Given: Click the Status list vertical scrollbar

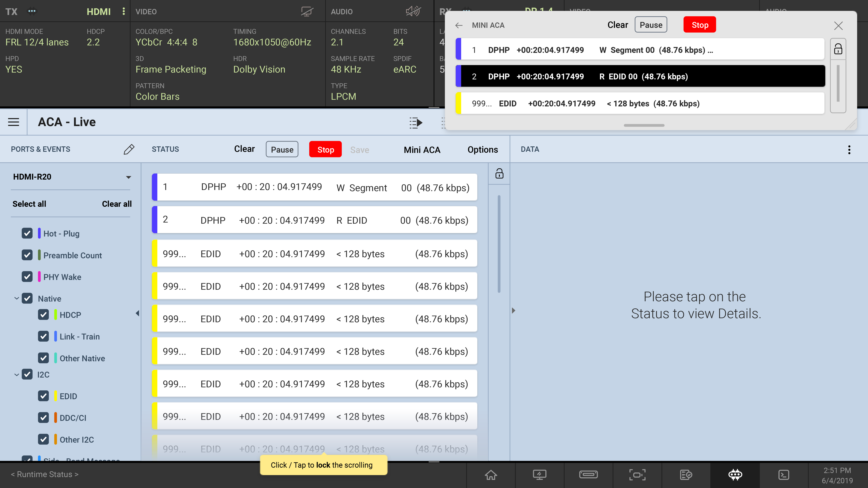Looking at the screenshot, I should pyautogui.click(x=499, y=244).
